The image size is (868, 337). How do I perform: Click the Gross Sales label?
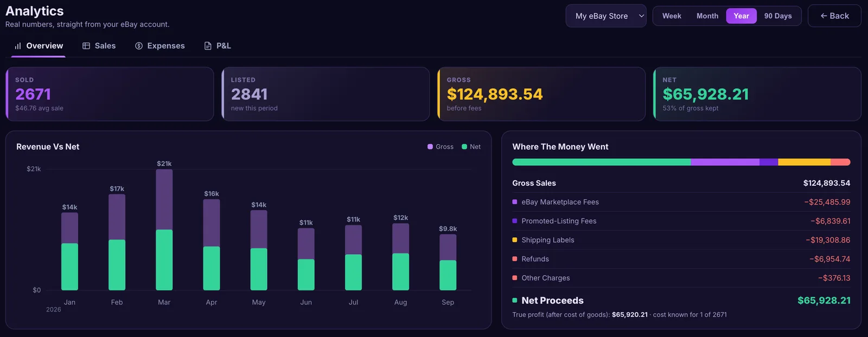[534, 183]
